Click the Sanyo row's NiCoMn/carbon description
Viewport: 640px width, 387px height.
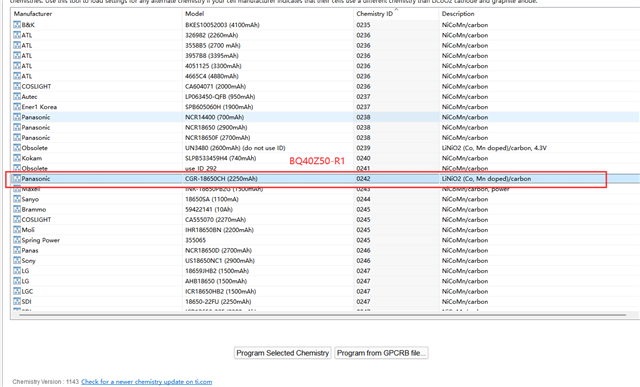(x=465, y=199)
